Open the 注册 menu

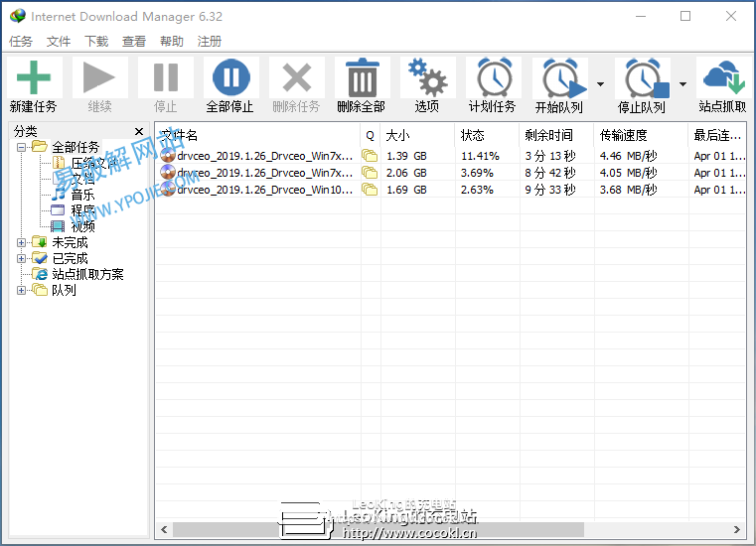pos(210,42)
